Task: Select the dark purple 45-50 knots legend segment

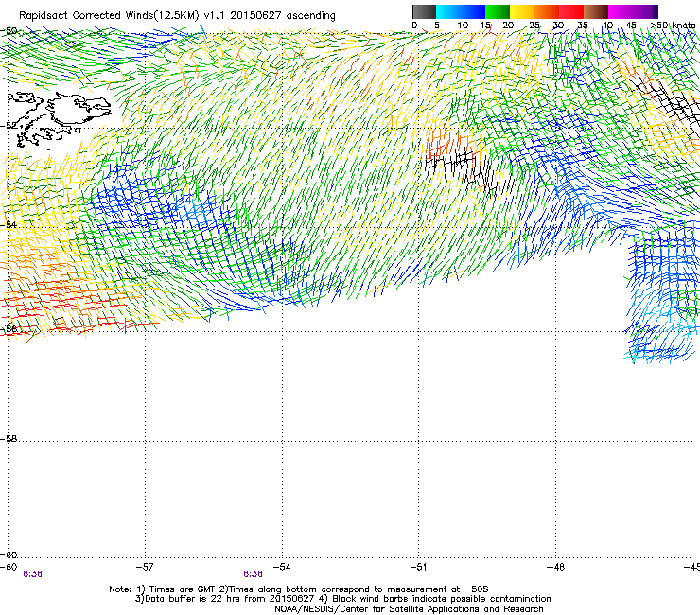Action: click(645, 11)
